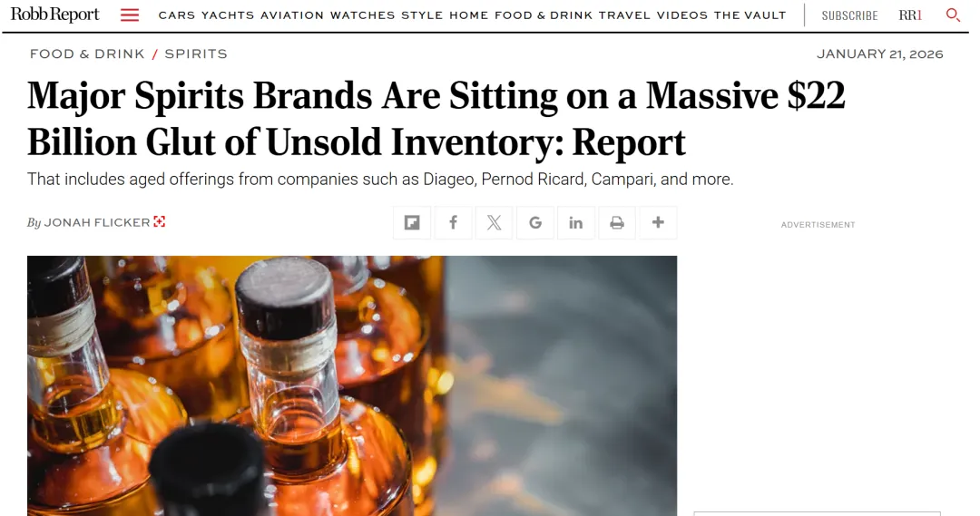Open the RR1 membership link
980x516 pixels.
tap(910, 15)
